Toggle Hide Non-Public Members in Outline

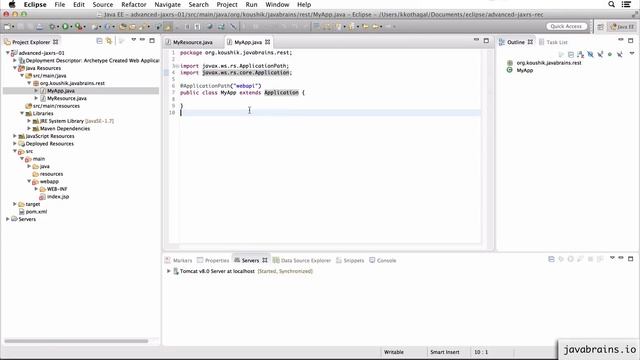click(x=610, y=54)
